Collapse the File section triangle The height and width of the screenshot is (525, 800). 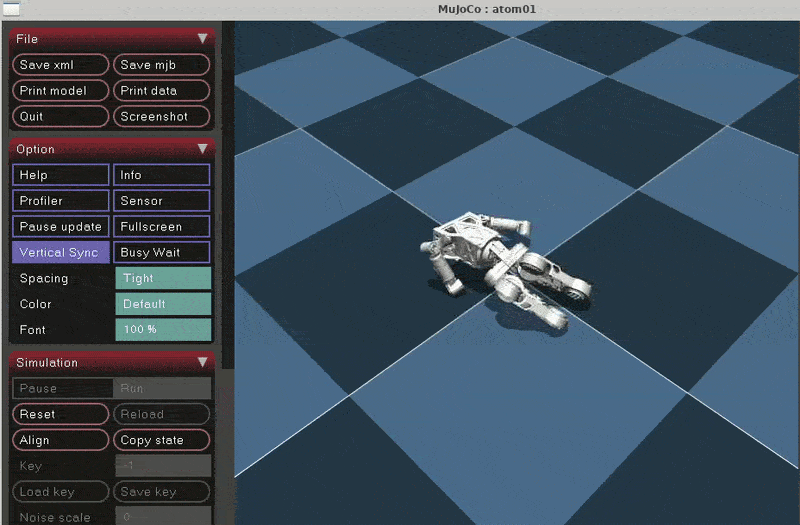tap(202, 39)
